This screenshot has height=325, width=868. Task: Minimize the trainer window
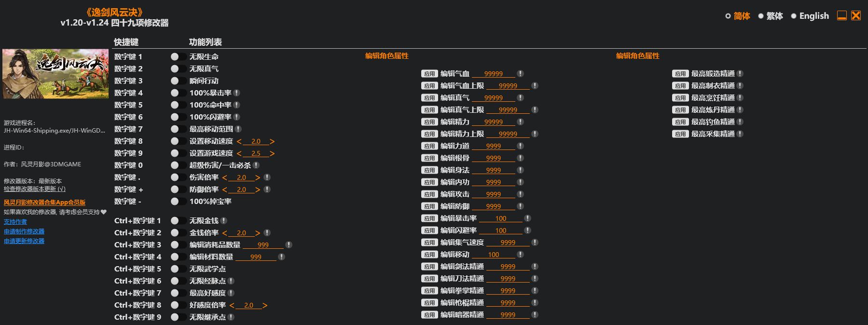(x=841, y=16)
